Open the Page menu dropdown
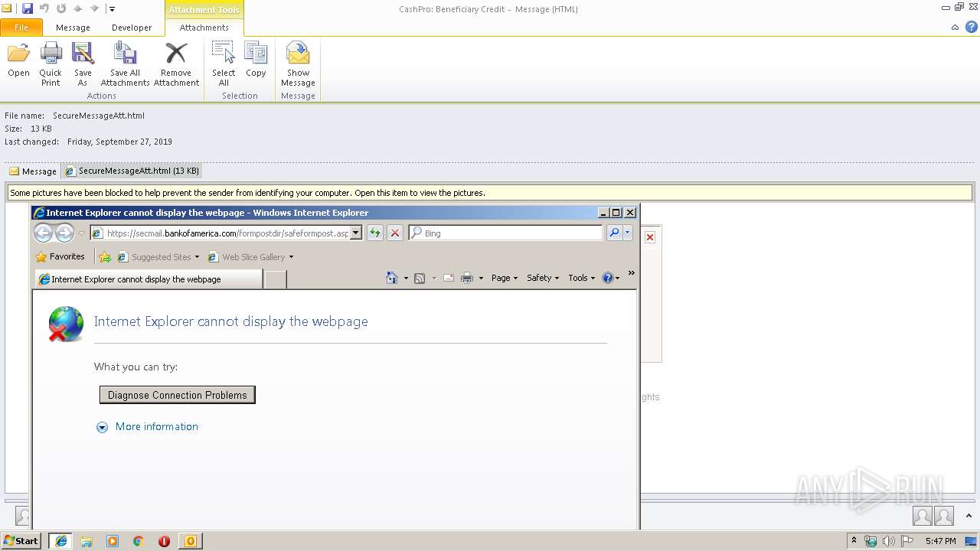Image resolution: width=980 pixels, height=551 pixels. 505,278
